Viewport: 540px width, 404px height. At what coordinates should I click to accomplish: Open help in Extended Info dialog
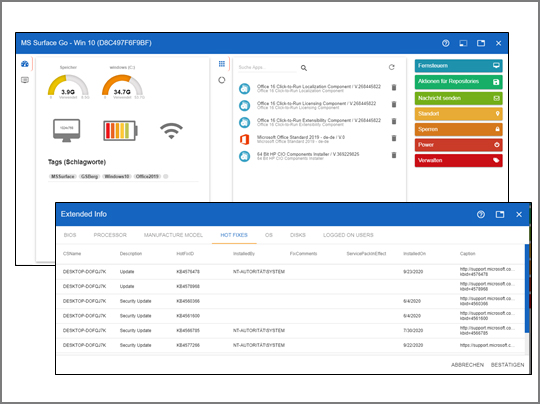tap(481, 214)
